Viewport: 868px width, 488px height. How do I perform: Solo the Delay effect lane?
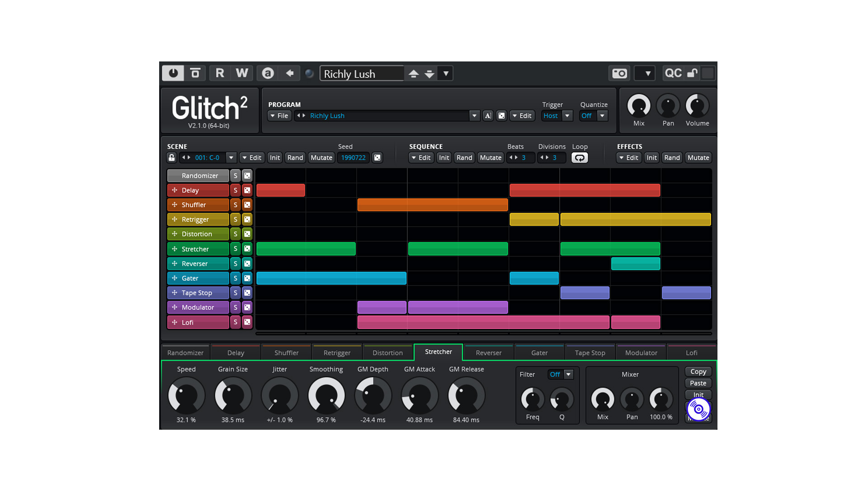coord(235,190)
